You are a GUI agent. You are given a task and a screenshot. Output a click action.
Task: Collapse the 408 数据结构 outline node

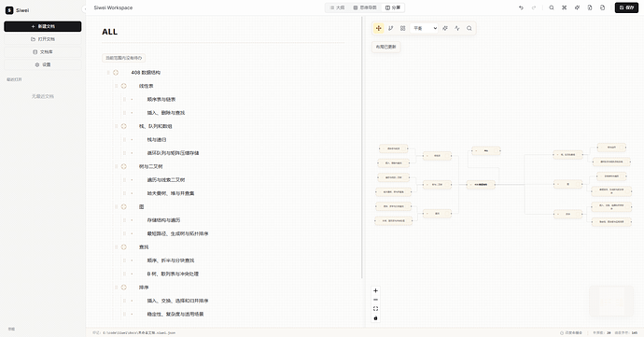116,72
